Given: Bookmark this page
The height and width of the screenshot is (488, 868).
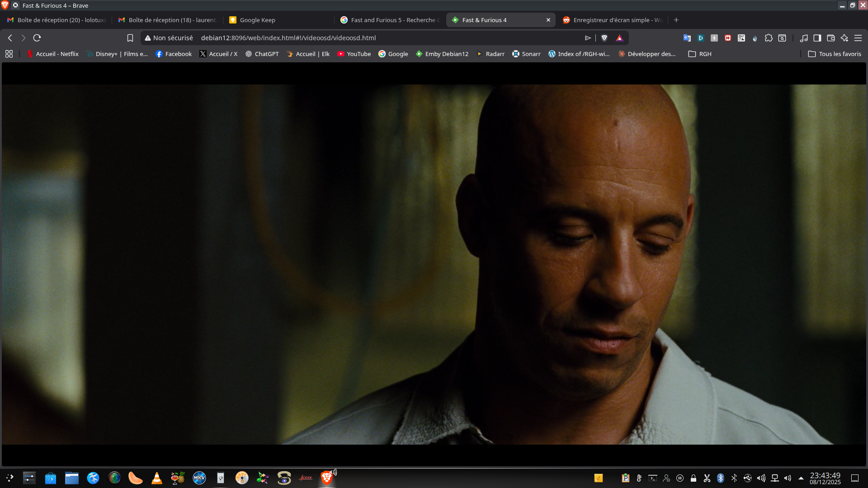Looking at the screenshot, I should coord(130,38).
